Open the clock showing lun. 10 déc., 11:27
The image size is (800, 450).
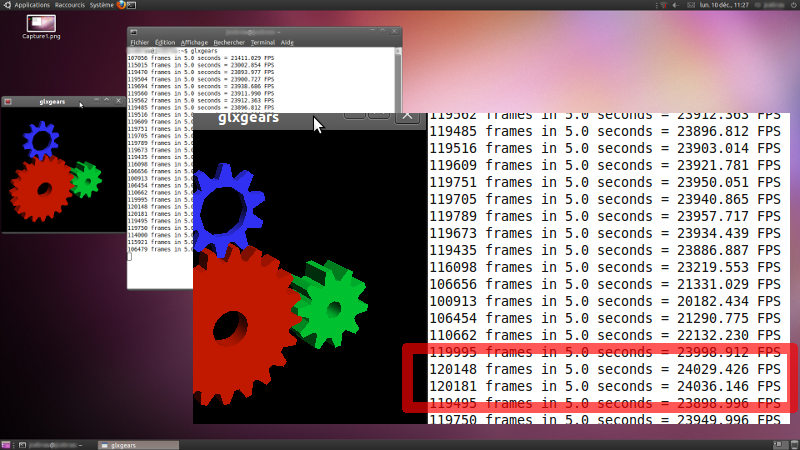[724, 5]
